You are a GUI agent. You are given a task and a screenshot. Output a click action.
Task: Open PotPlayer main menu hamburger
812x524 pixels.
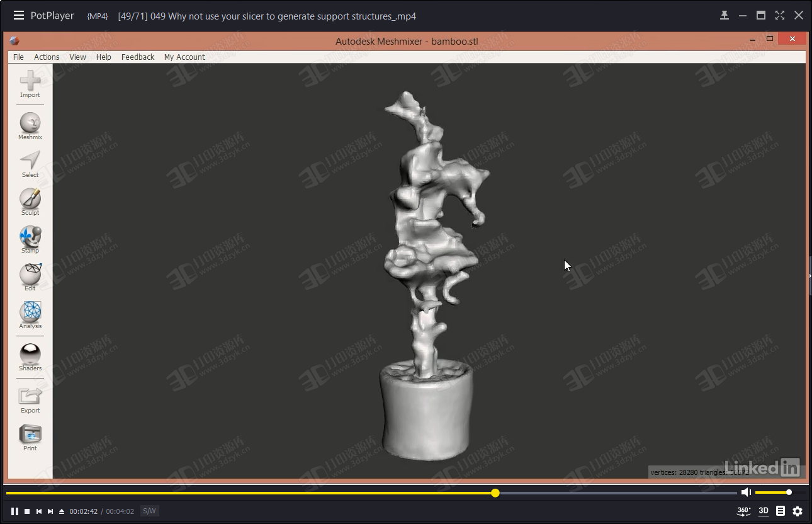[x=19, y=16]
